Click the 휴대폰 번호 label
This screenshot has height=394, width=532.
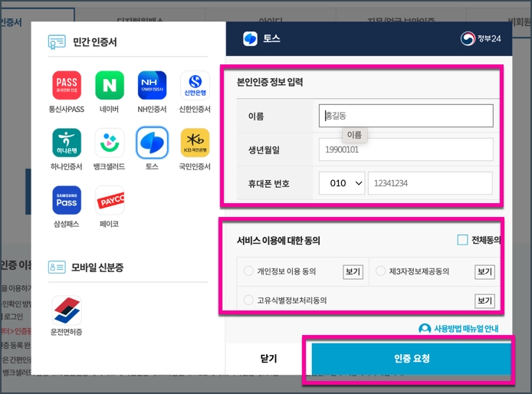point(269,184)
